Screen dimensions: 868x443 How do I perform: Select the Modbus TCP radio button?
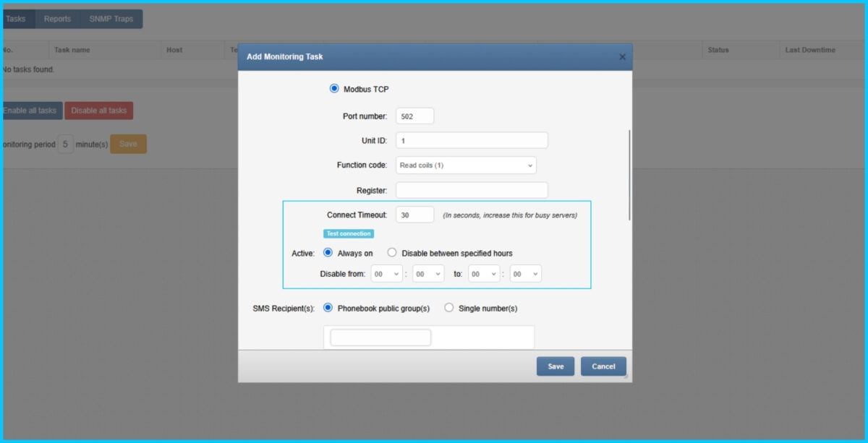pyautogui.click(x=334, y=89)
